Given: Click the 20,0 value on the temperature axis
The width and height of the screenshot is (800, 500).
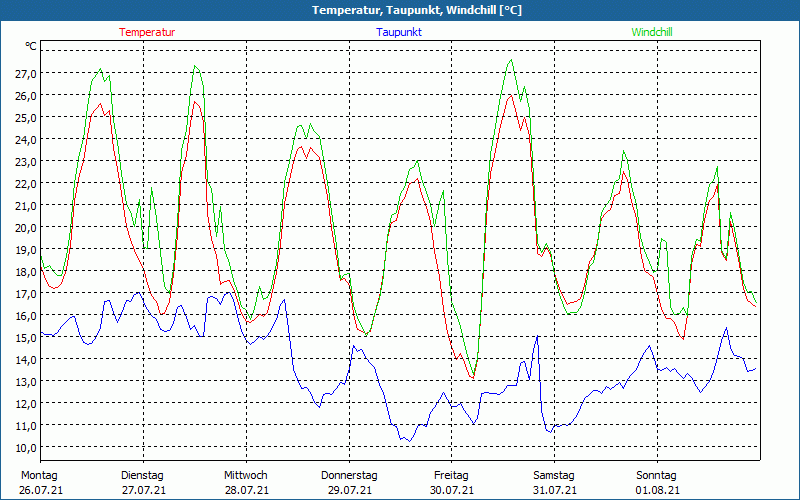Looking at the screenshot, I should pos(26,228).
